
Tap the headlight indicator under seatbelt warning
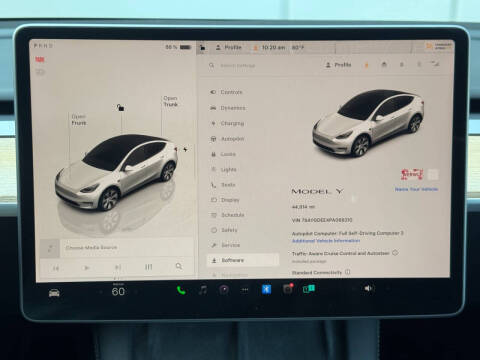click(40, 72)
